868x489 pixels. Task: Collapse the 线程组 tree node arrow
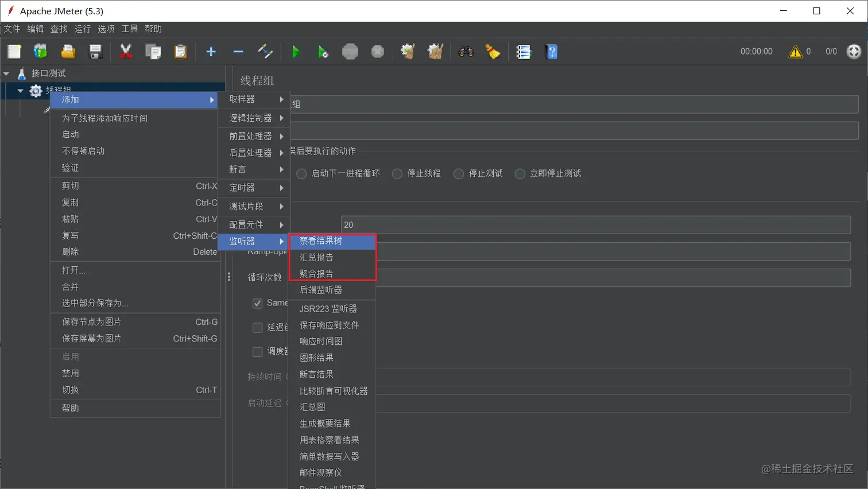pyautogui.click(x=20, y=91)
